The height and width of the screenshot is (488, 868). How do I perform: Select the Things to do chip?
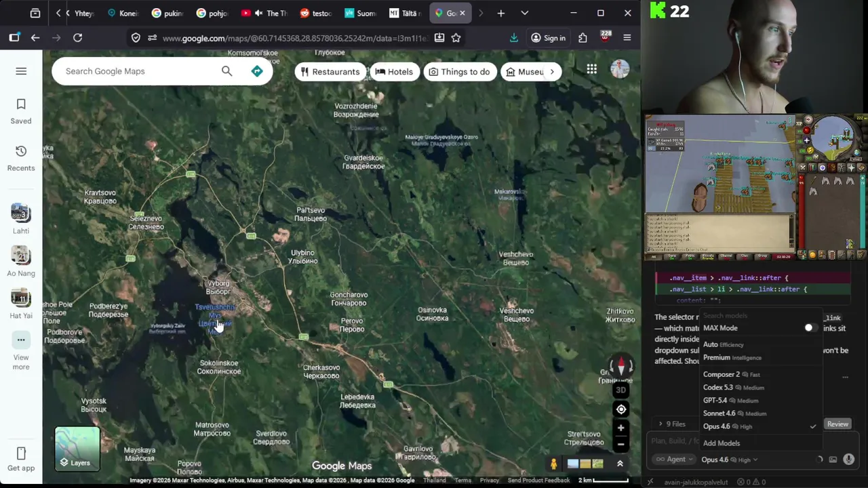(459, 72)
